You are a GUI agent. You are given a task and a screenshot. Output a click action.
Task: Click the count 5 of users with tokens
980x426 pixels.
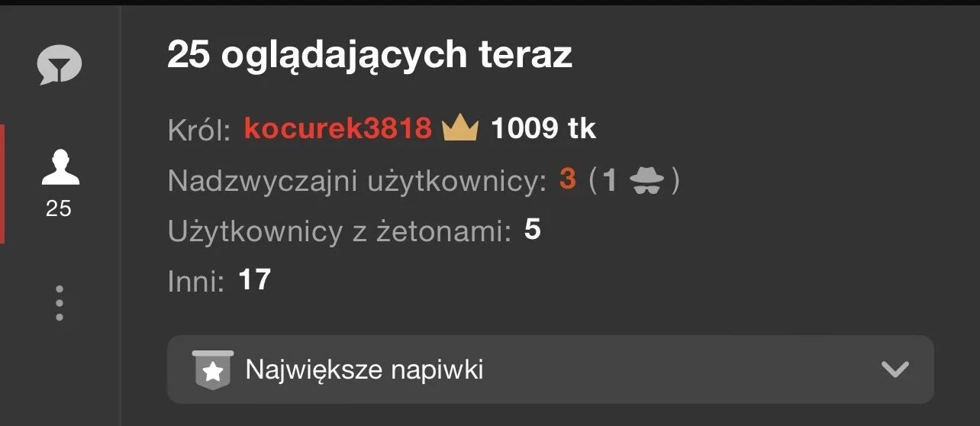(x=533, y=230)
